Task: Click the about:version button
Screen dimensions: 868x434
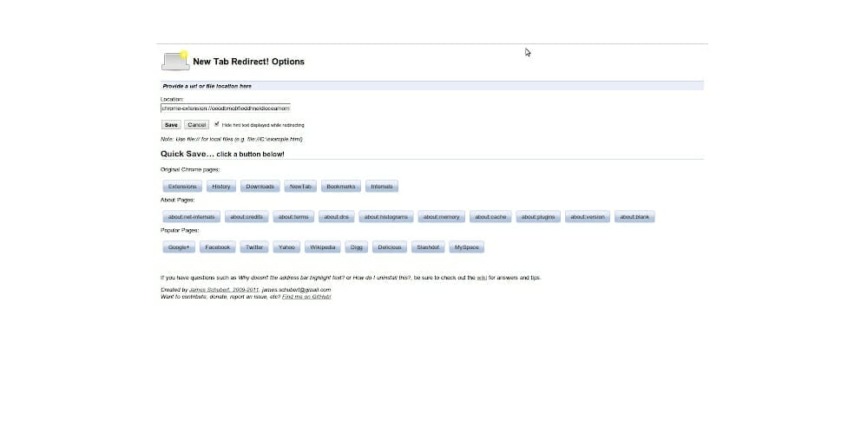Action: pos(588,217)
